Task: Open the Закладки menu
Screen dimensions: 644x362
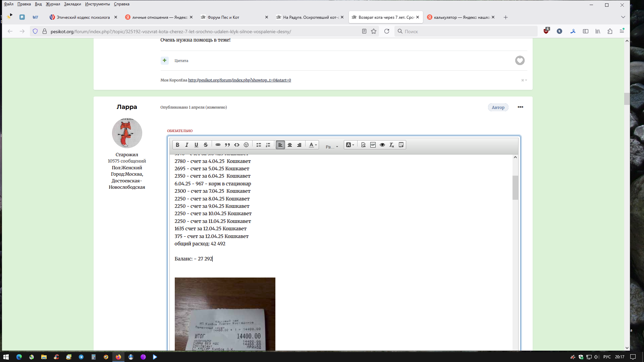Action: coord(72,4)
